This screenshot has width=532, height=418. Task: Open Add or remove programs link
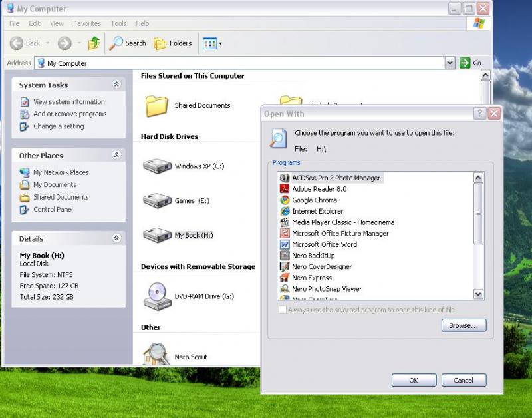coord(70,114)
